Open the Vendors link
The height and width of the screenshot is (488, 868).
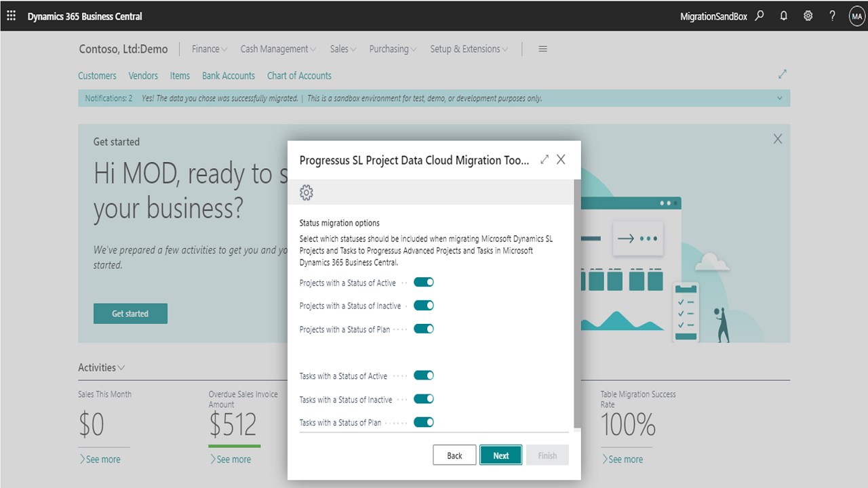143,76
